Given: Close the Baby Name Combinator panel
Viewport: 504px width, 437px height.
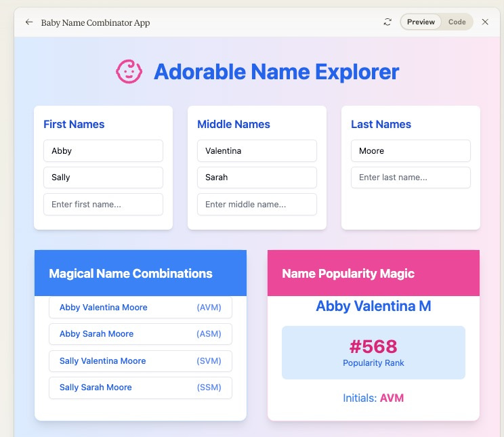Looking at the screenshot, I should coord(485,22).
